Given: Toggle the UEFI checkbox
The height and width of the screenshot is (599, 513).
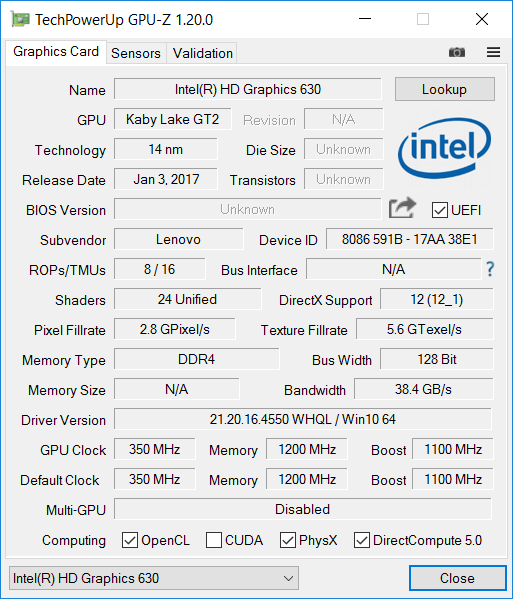Looking at the screenshot, I should coord(440,210).
